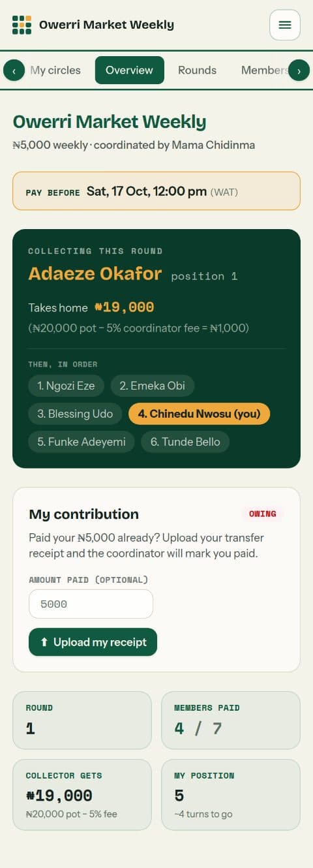Viewport: 313px width, 868px height.
Task: Switch to the My circles tab
Action: (55, 70)
